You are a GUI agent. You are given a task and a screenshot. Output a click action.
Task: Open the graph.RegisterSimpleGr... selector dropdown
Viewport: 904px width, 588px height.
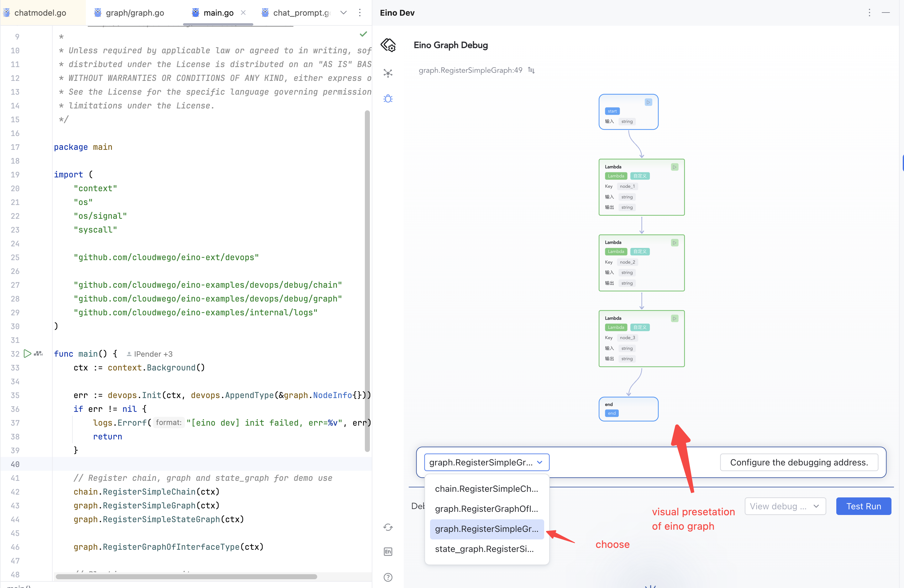[486, 462]
